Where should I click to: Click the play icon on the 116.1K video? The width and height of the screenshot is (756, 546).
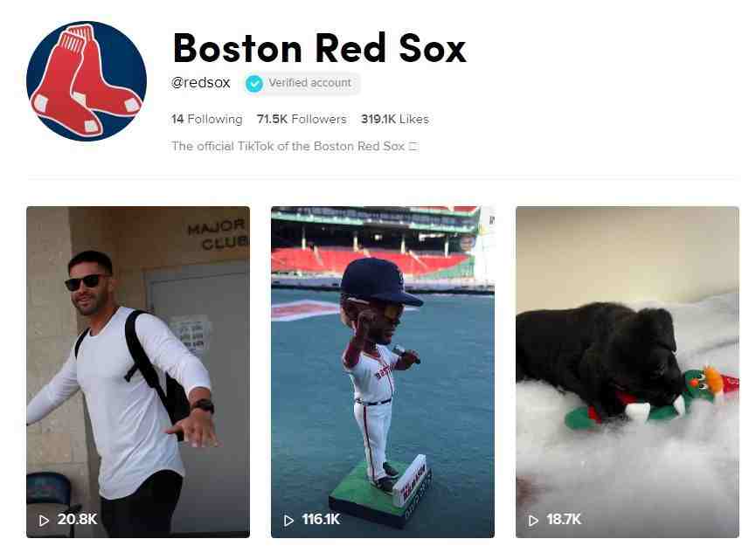pyautogui.click(x=288, y=521)
